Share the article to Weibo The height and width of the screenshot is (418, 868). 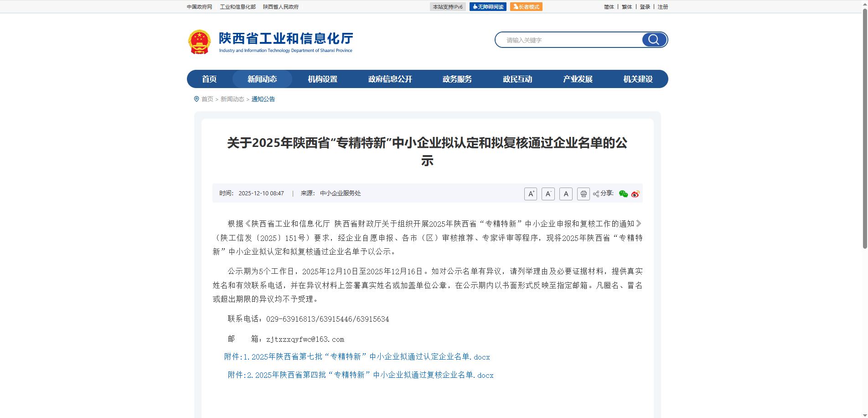[635, 194]
